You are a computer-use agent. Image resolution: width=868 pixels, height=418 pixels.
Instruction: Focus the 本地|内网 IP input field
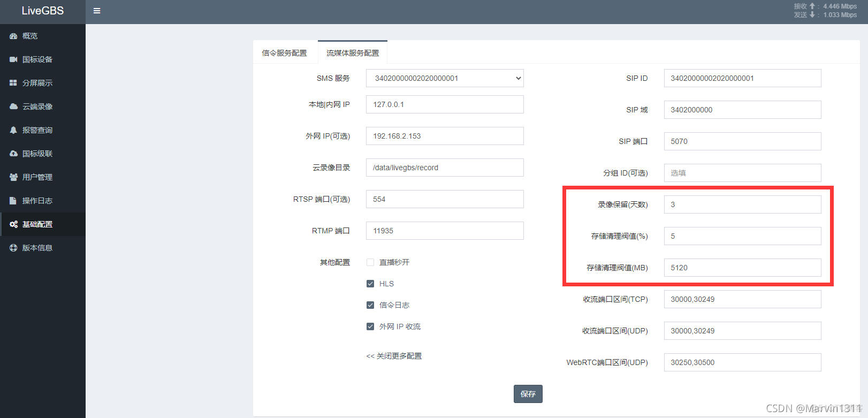pyautogui.click(x=445, y=104)
